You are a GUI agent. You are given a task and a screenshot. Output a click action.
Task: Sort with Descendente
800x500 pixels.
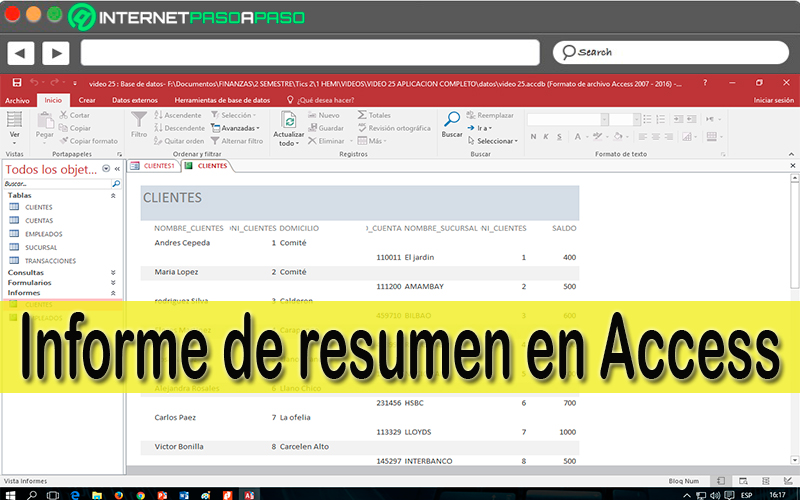coord(180,128)
